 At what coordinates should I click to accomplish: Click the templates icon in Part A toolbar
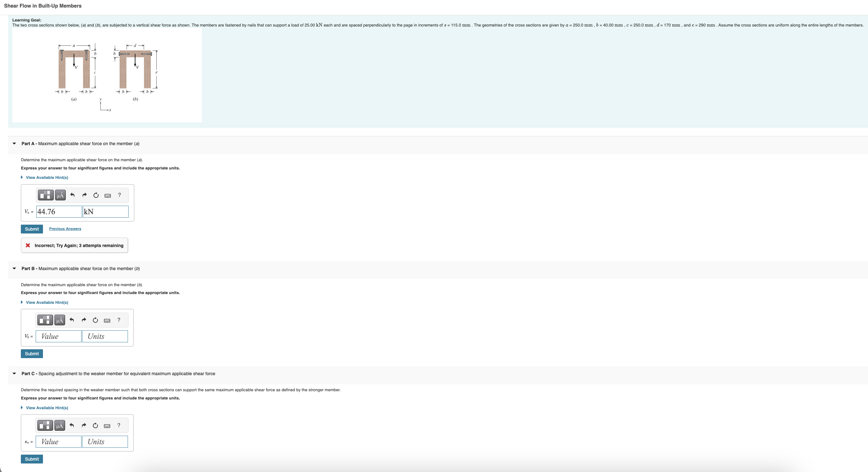click(x=45, y=195)
